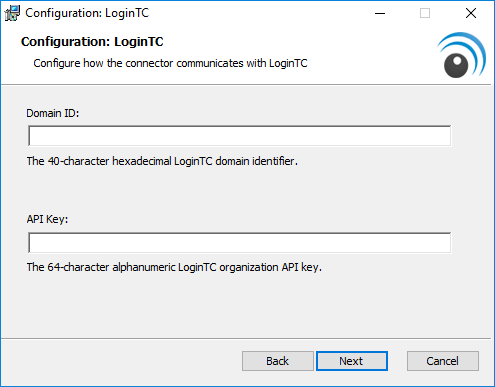Viewport: 495px width, 387px height.
Task: Close the LoginTC configuration dialog
Action: point(471,13)
